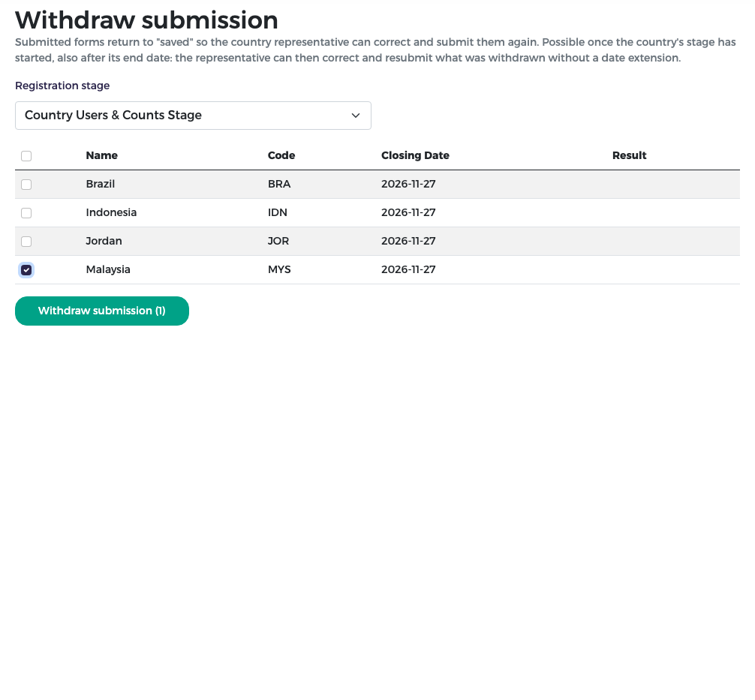The image size is (755, 700).
Task: Click the Result column header
Action: pos(629,155)
